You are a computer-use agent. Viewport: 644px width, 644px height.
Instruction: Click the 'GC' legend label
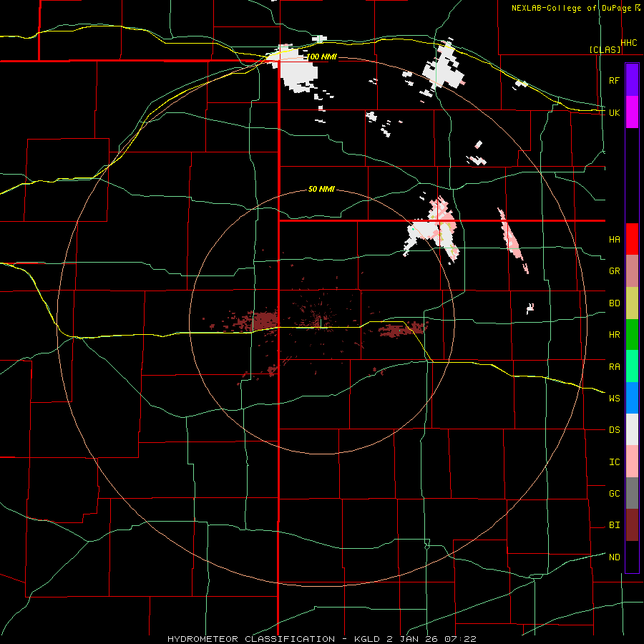(614, 494)
